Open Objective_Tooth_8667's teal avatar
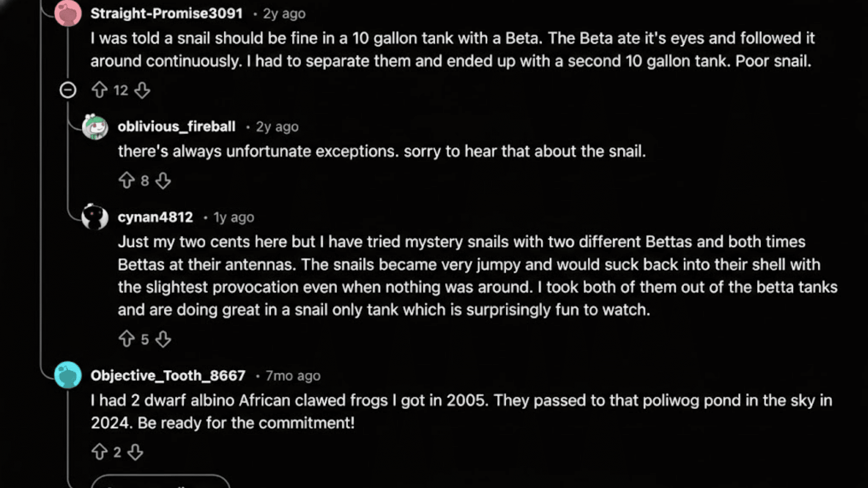The width and height of the screenshot is (868, 488). (68, 375)
